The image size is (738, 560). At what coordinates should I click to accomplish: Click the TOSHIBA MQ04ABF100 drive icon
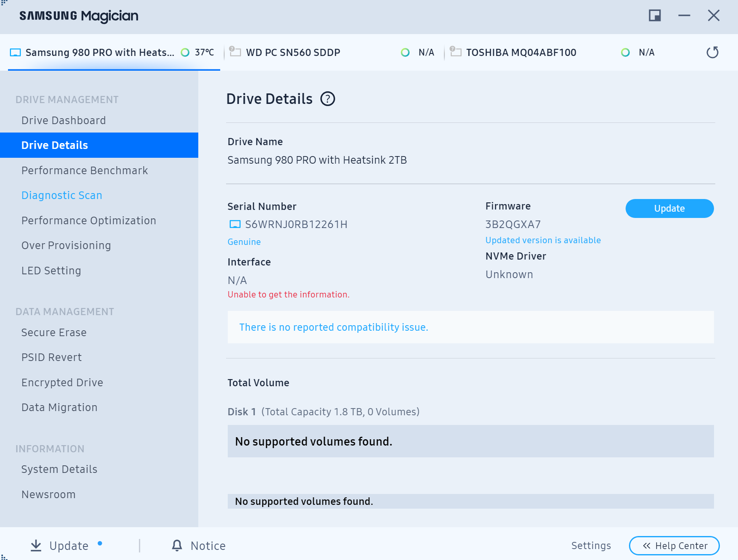click(456, 51)
